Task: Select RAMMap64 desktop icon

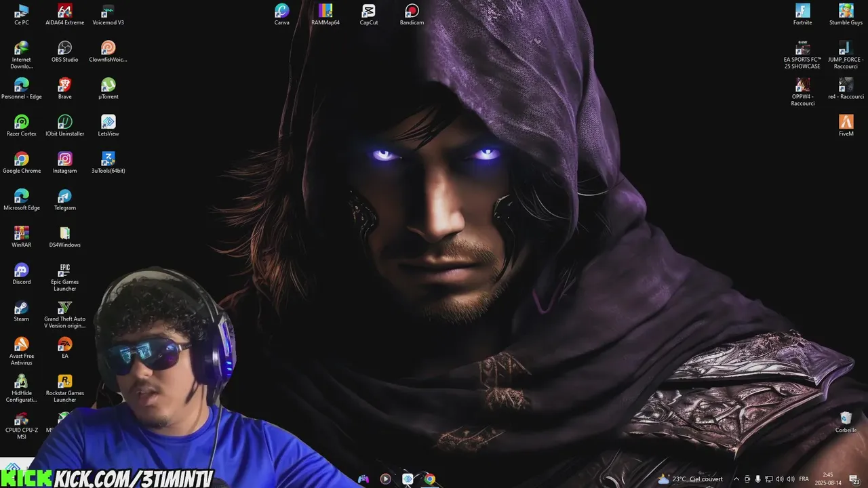Action: [325, 15]
